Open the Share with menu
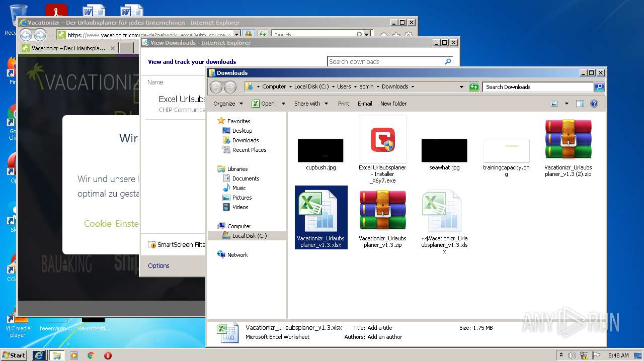Image resolution: width=644 pixels, height=362 pixels. 311,104
